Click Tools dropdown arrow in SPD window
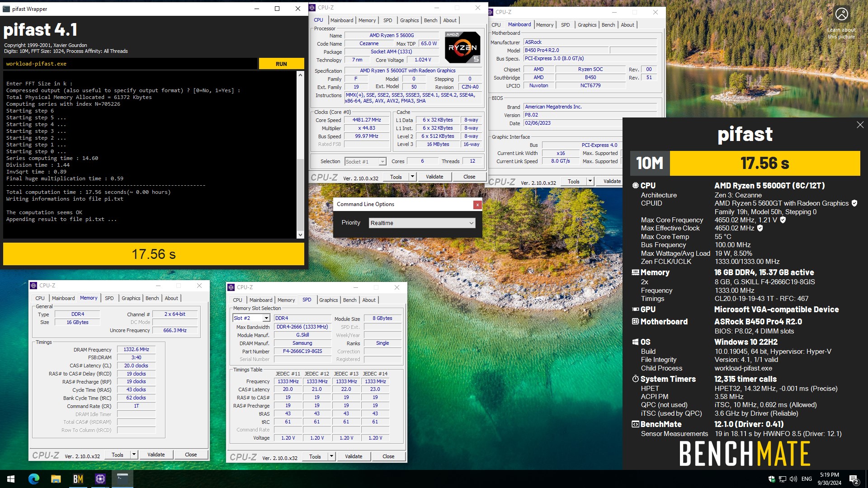The height and width of the screenshot is (488, 868). click(331, 456)
